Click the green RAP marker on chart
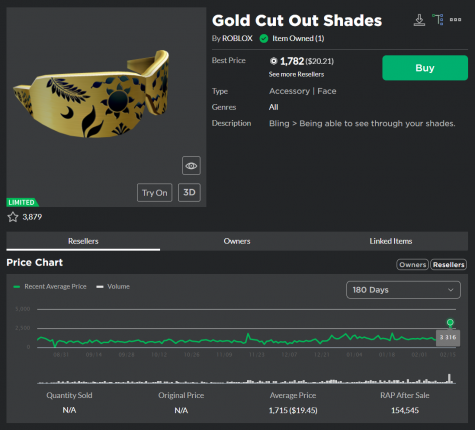This screenshot has width=475, height=430. [x=450, y=322]
